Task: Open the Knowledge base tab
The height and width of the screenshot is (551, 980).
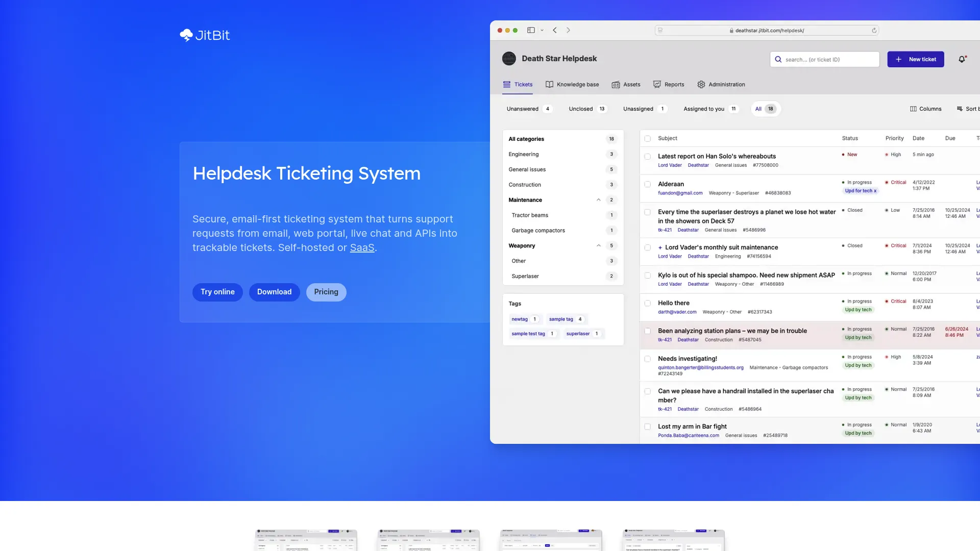Action: pyautogui.click(x=572, y=85)
